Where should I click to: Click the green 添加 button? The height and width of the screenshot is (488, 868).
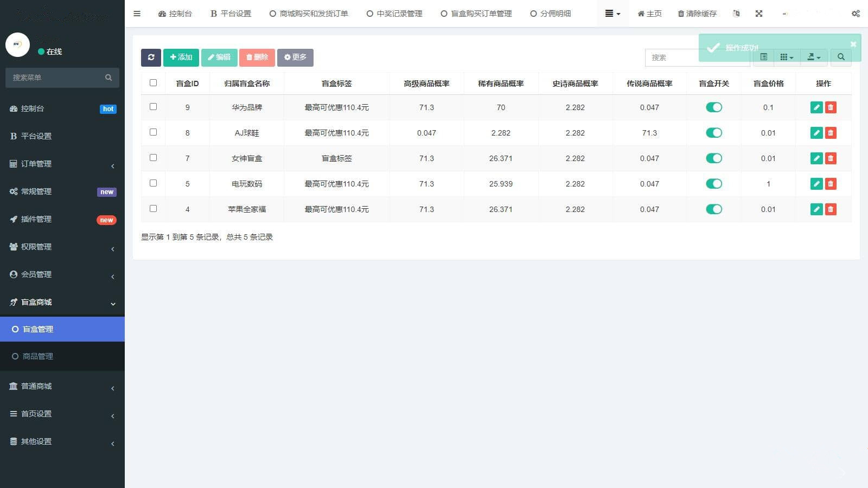click(181, 57)
